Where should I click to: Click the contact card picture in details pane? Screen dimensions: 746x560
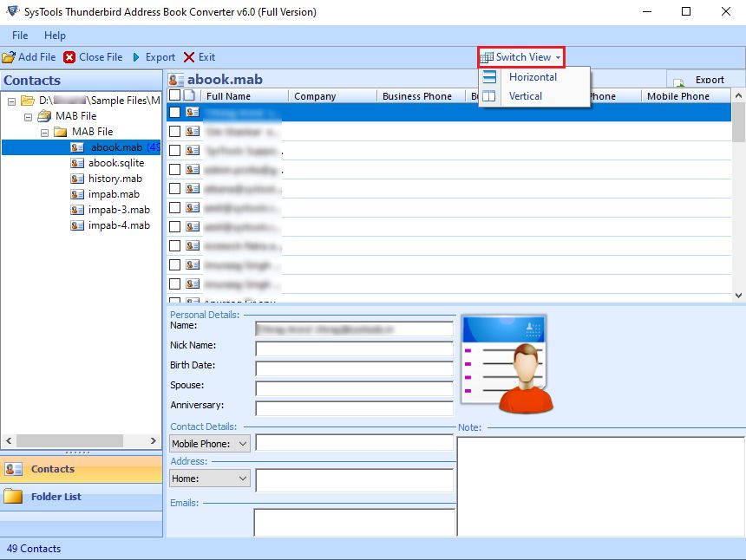click(507, 365)
